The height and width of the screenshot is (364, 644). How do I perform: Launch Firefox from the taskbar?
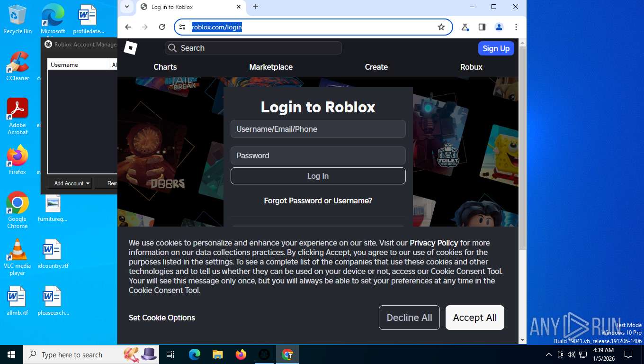(241, 355)
